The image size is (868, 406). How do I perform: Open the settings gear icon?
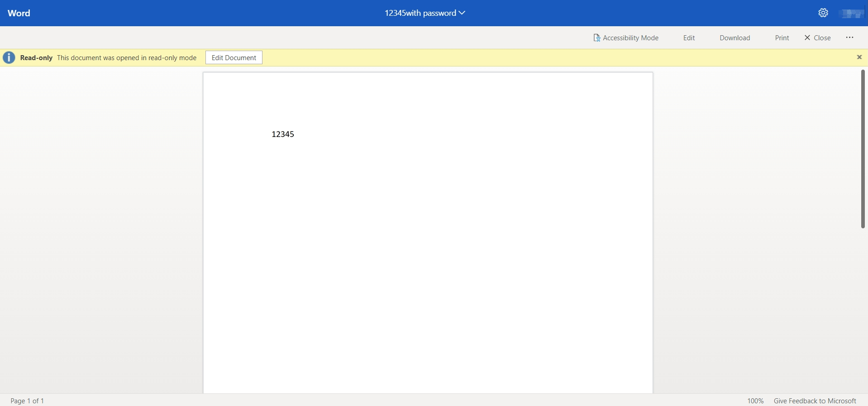click(823, 13)
